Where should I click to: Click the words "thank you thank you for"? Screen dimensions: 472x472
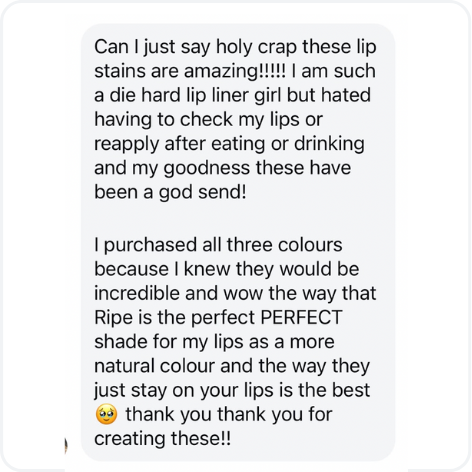tap(229, 414)
